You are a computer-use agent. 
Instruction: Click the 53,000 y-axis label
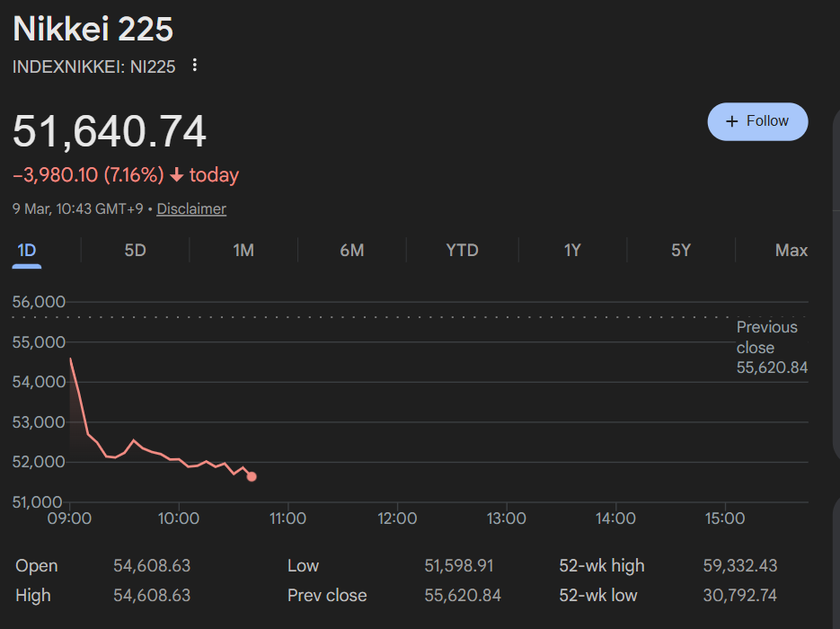click(x=39, y=422)
